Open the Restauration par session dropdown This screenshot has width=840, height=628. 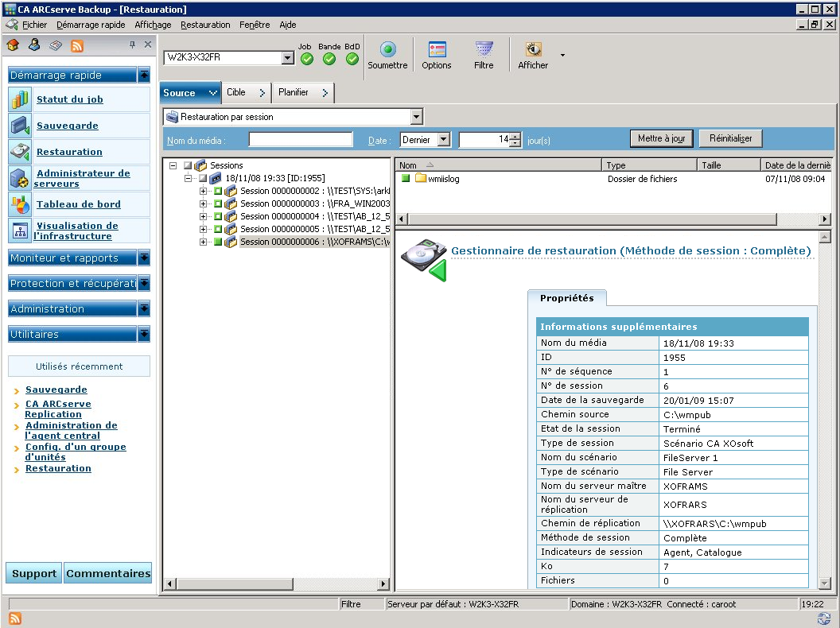point(416,117)
